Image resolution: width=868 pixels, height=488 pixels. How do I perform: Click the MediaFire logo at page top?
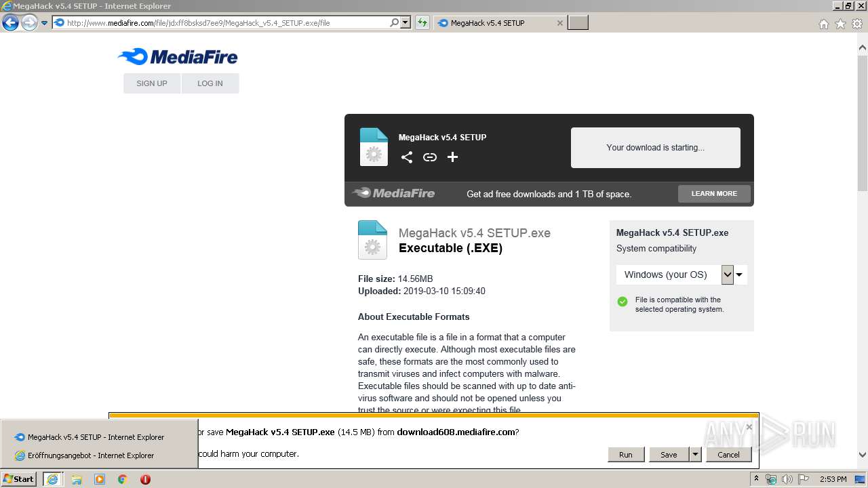(x=178, y=57)
